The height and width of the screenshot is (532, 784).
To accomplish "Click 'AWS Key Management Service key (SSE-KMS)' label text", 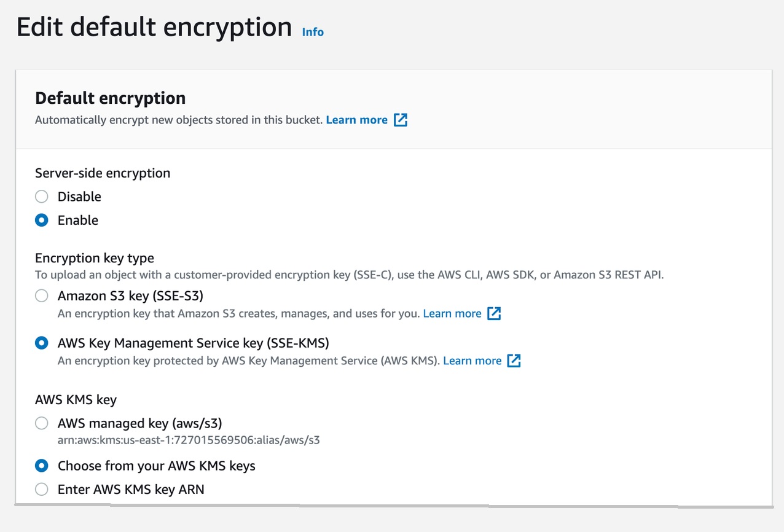I will pyautogui.click(x=194, y=343).
